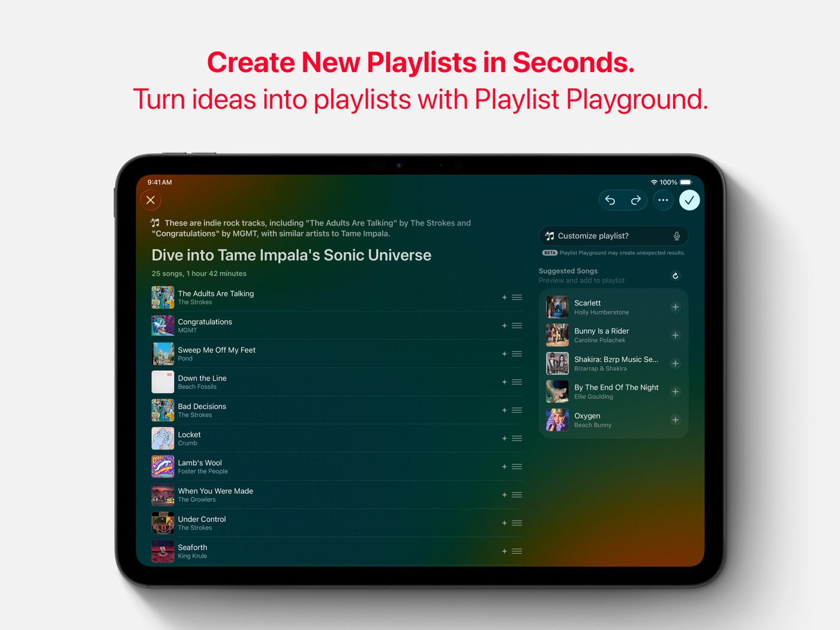
Task: Tap the sparkle icon on Locket row
Action: (504, 439)
